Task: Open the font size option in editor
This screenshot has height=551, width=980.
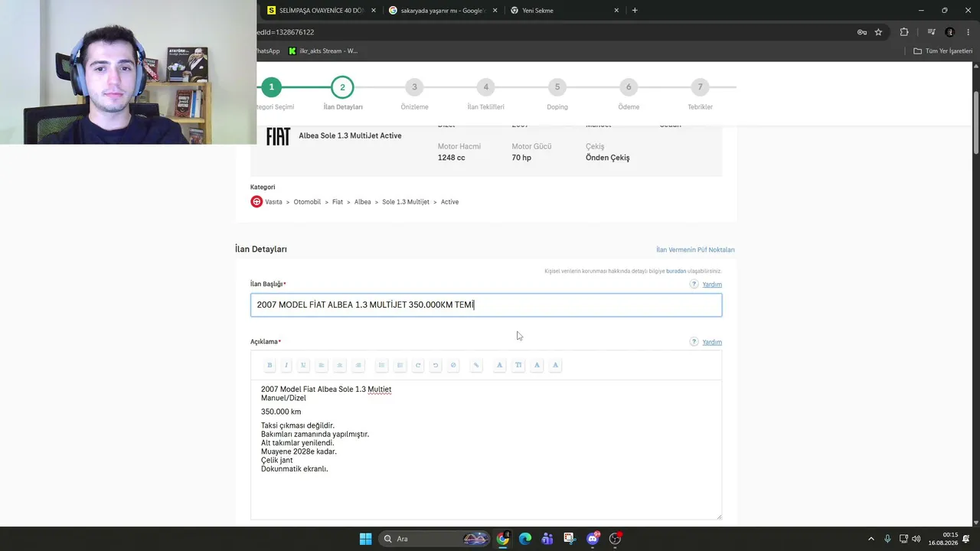Action: (518, 365)
